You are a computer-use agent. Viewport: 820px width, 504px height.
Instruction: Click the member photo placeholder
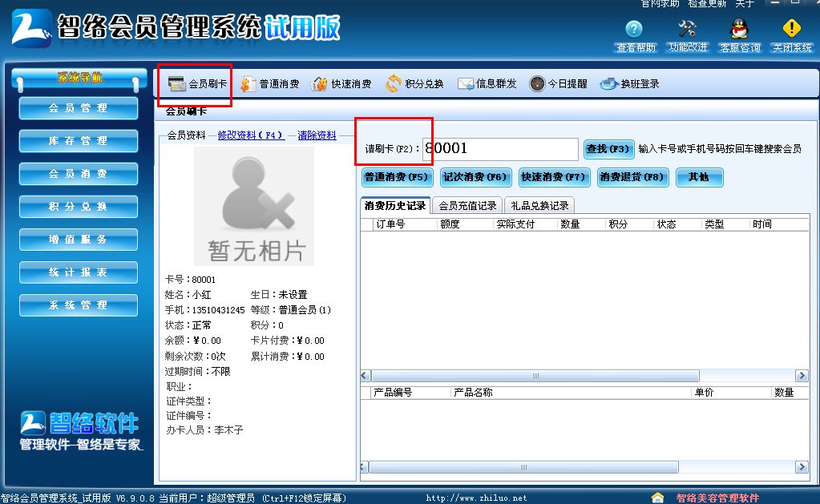tap(254, 206)
